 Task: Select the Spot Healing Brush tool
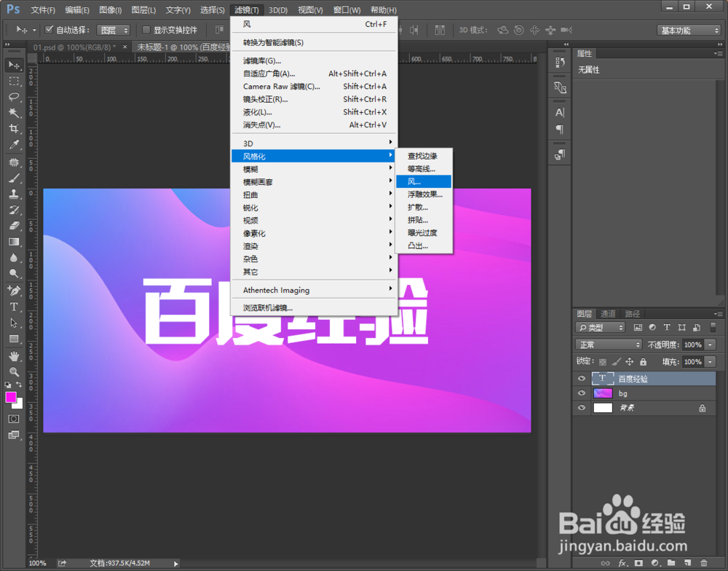coord(14,162)
